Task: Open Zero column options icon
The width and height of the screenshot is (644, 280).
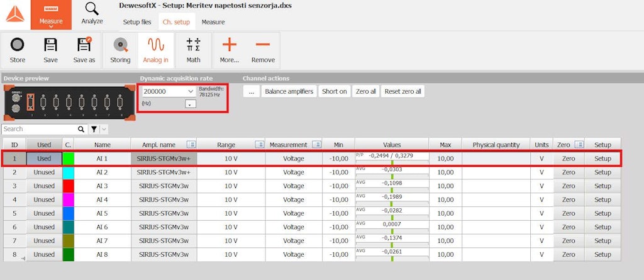Action: (579, 144)
